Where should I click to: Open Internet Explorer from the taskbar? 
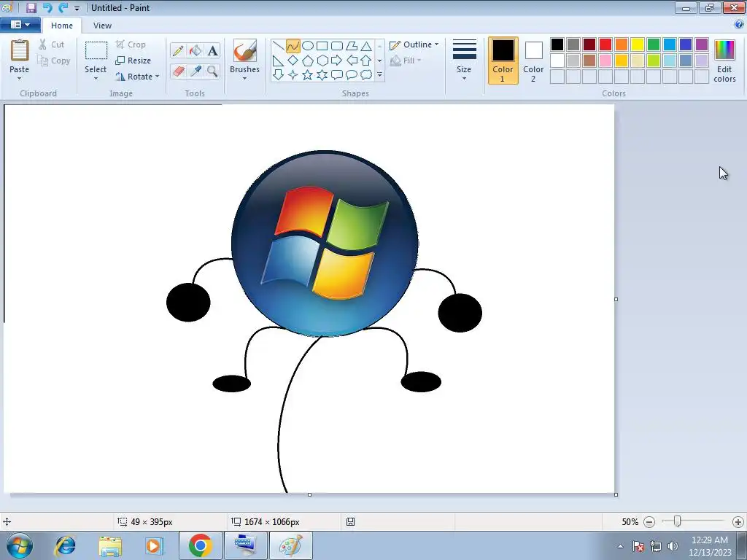click(65, 545)
